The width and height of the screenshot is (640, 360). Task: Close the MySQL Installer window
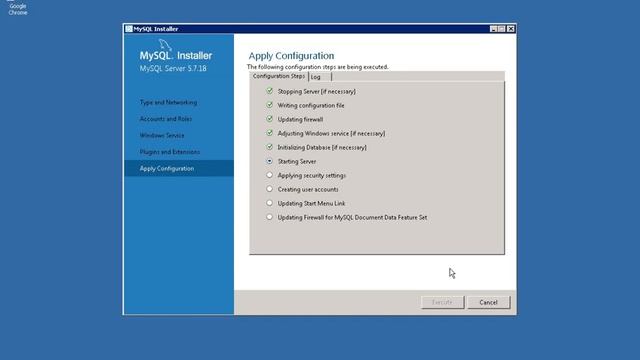511,29
